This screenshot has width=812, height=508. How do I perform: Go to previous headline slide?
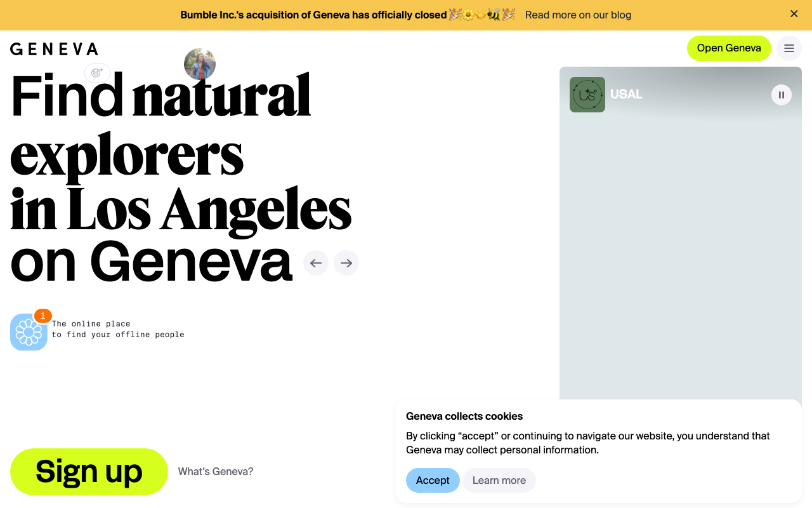[x=316, y=263]
